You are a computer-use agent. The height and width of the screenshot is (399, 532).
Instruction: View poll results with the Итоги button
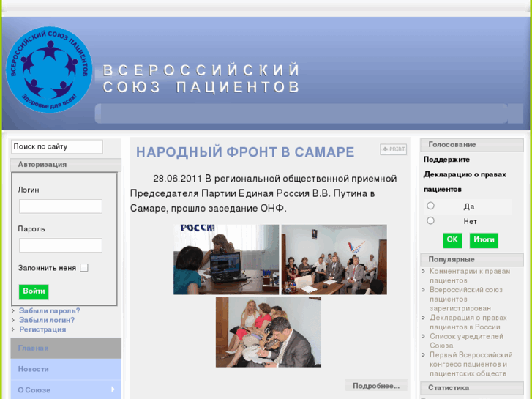484,240
